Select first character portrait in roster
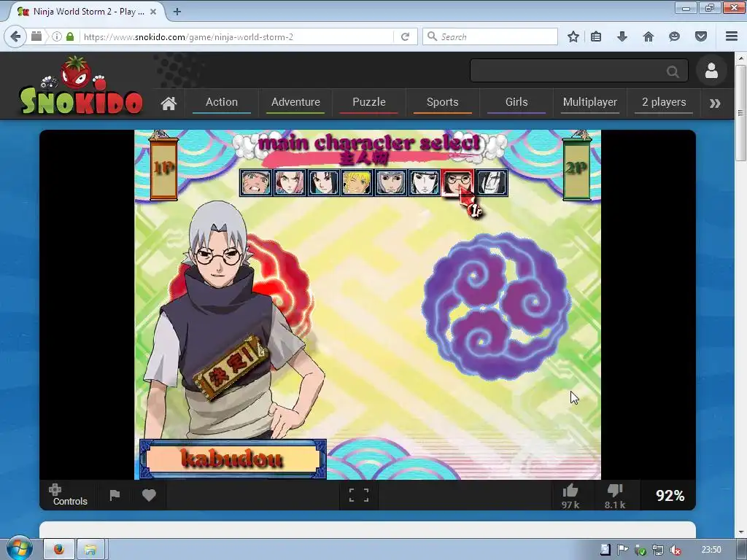Viewport: 747px width, 560px height. point(256,182)
